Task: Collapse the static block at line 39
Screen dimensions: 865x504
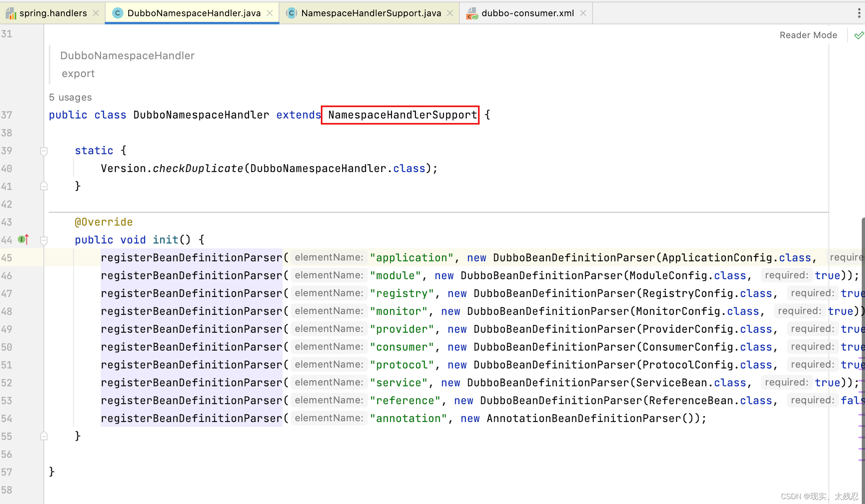Action: 44,151
